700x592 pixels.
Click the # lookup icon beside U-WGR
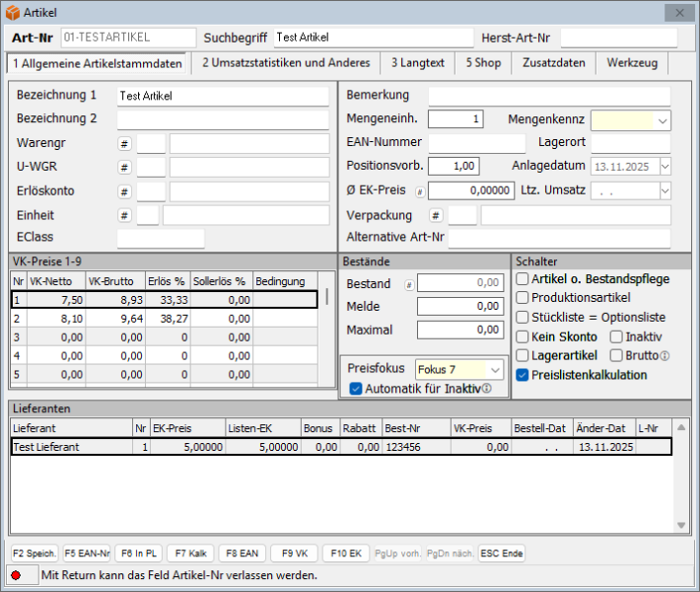click(124, 168)
